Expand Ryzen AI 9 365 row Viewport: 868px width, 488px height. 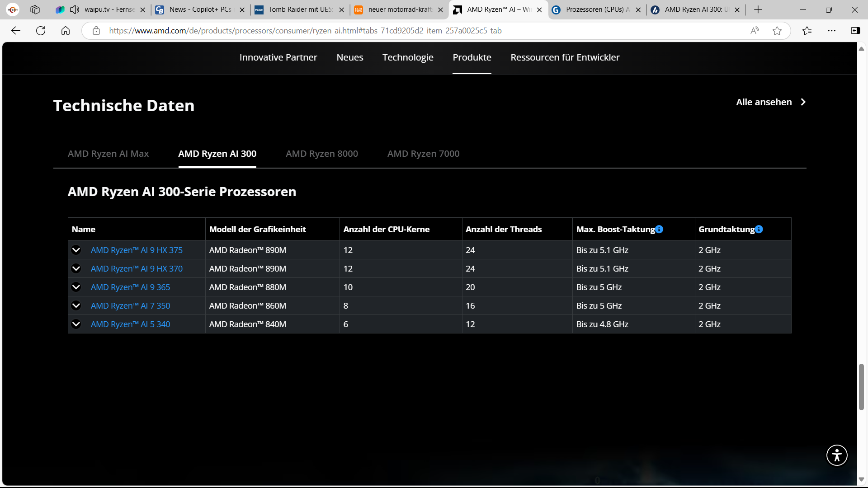click(76, 287)
